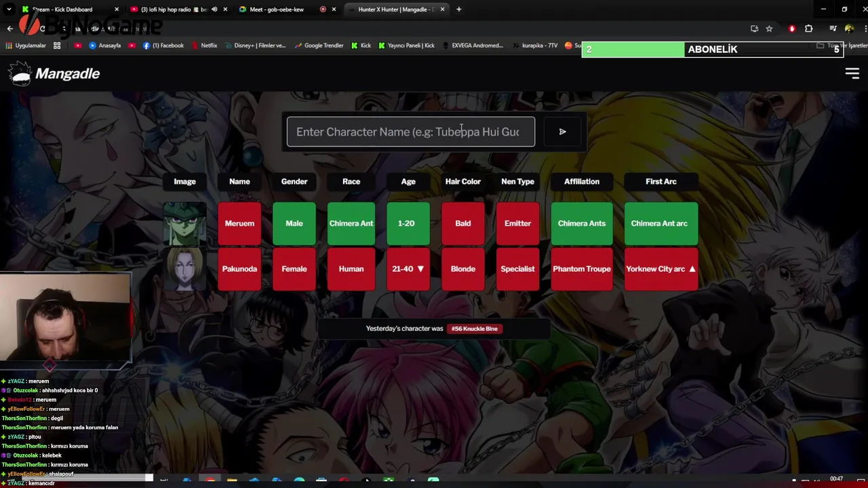Click the Hair Color column header
Screen dimensions: 868x488
[x=463, y=182]
